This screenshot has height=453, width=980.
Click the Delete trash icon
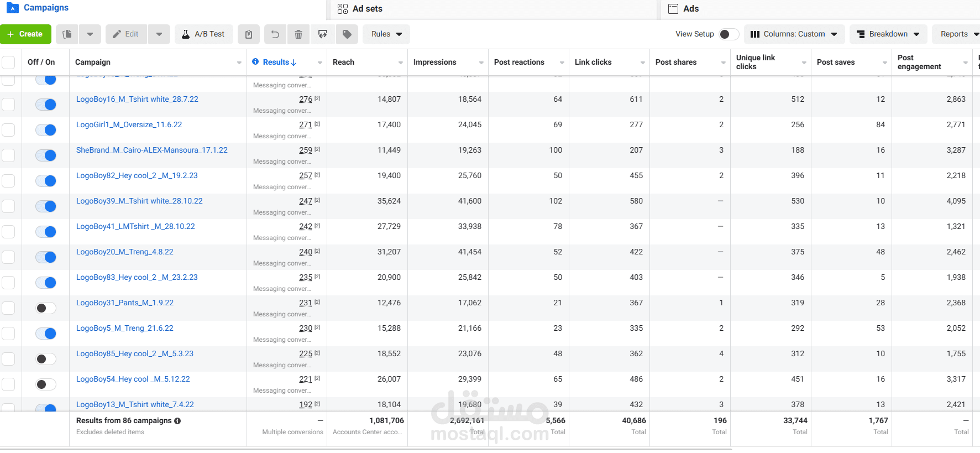click(x=298, y=34)
